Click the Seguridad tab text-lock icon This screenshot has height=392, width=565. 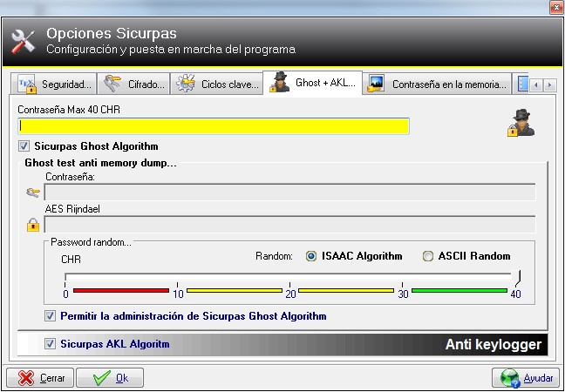pyautogui.click(x=27, y=84)
